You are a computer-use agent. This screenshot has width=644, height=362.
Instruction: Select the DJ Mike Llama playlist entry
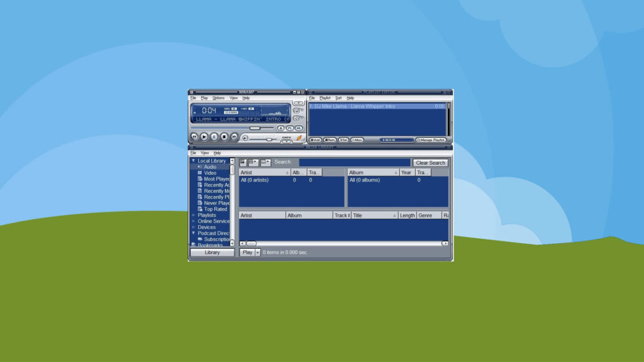(x=352, y=106)
